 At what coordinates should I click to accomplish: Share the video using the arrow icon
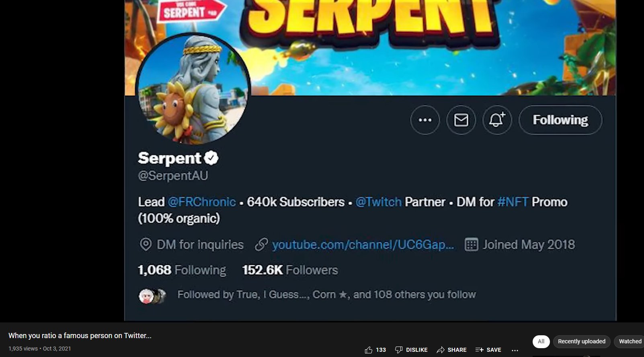tap(441, 350)
